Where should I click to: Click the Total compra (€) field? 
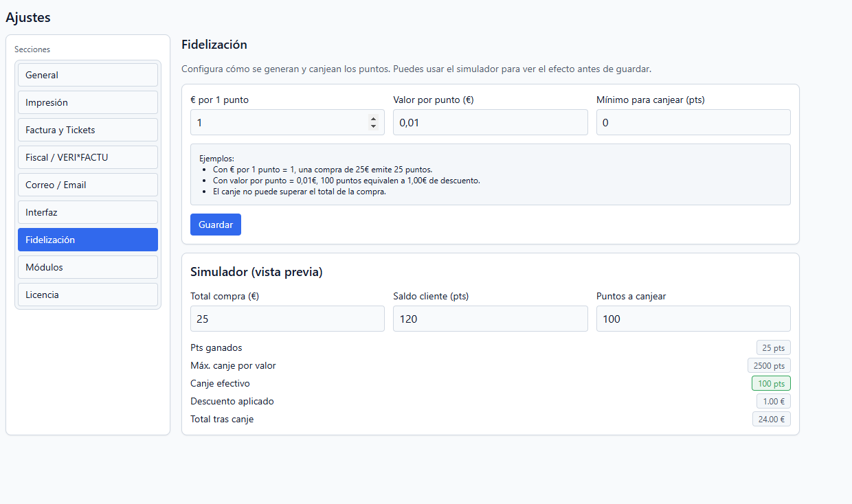coord(287,319)
